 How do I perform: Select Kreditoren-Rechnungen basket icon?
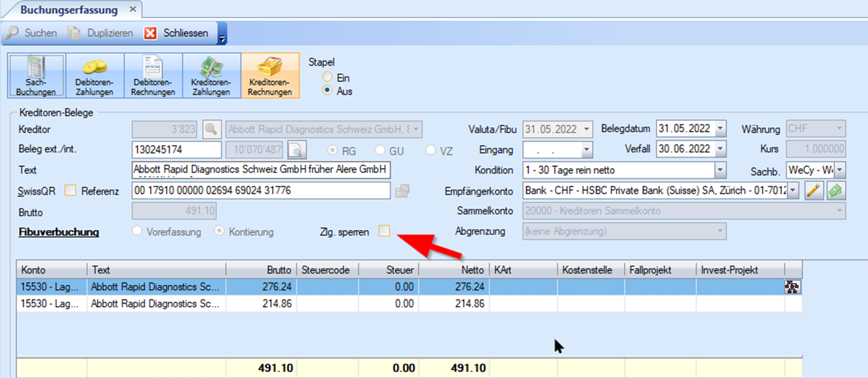[270, 75]
